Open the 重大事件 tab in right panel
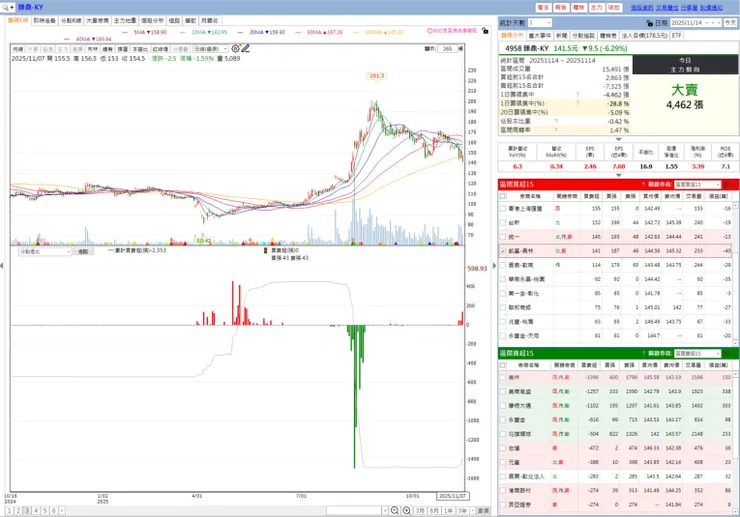Viewport: 740px width, 517px height. [x=539, y=35]
